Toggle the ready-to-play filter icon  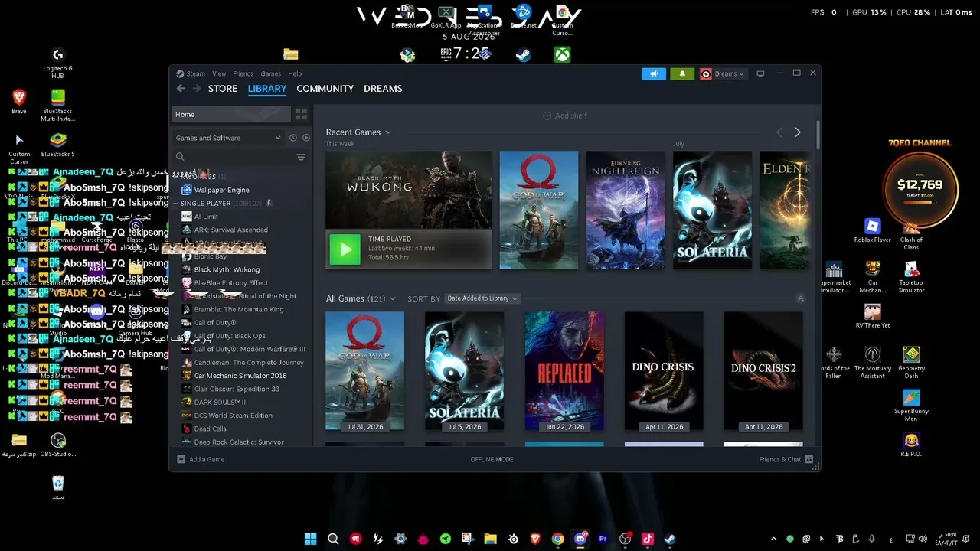click(306, 138)
